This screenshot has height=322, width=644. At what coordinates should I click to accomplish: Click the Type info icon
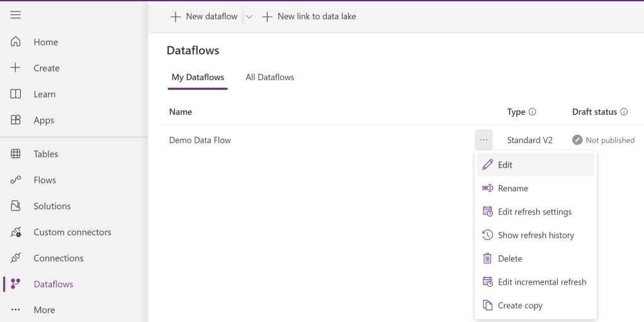(532, 112)
